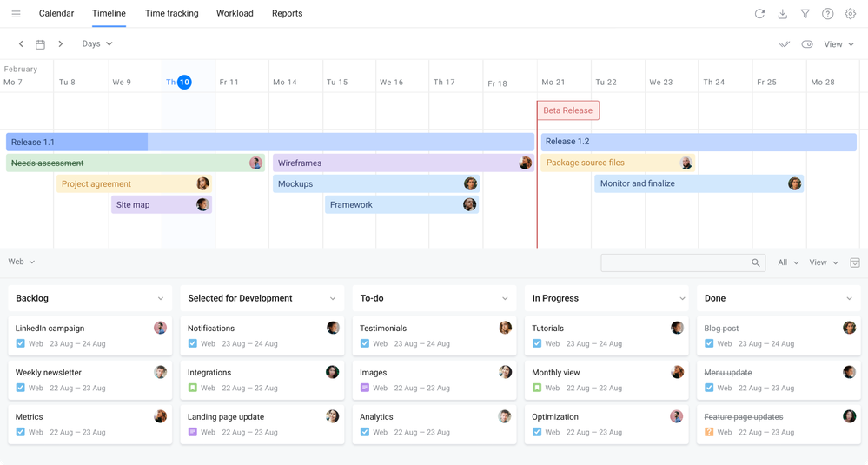
Task: Toggle checkbox on Analytics card
Action: [365, 432]
